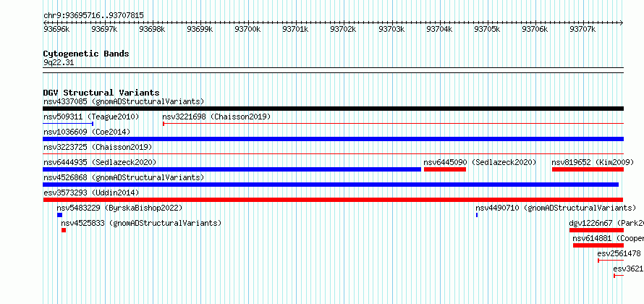Open nsv6445090 (Sedlazeck2020) label

pos(480,162)
